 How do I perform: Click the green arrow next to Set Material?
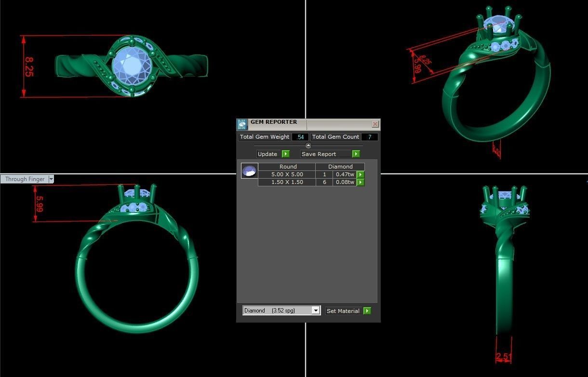367,311
